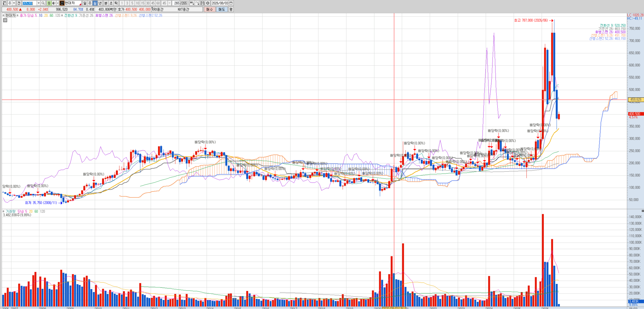
Task: Click the small table icon below 현대차 label
Action: pyautogui.click(x=5, y=20)
